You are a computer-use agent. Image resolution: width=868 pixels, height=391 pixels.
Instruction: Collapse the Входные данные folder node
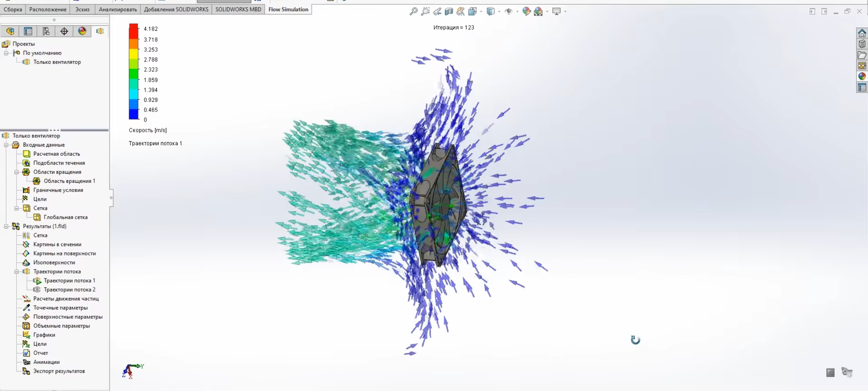6,145
